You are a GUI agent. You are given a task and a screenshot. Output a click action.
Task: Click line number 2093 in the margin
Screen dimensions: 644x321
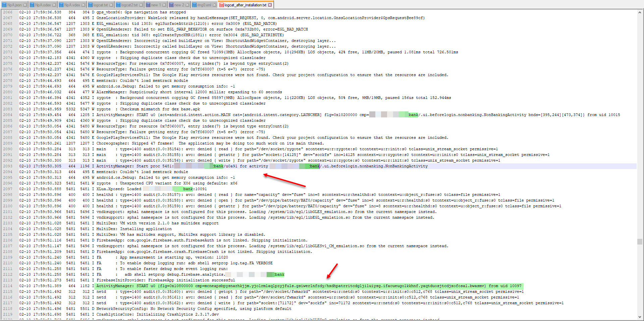click(x=8, y=166)
